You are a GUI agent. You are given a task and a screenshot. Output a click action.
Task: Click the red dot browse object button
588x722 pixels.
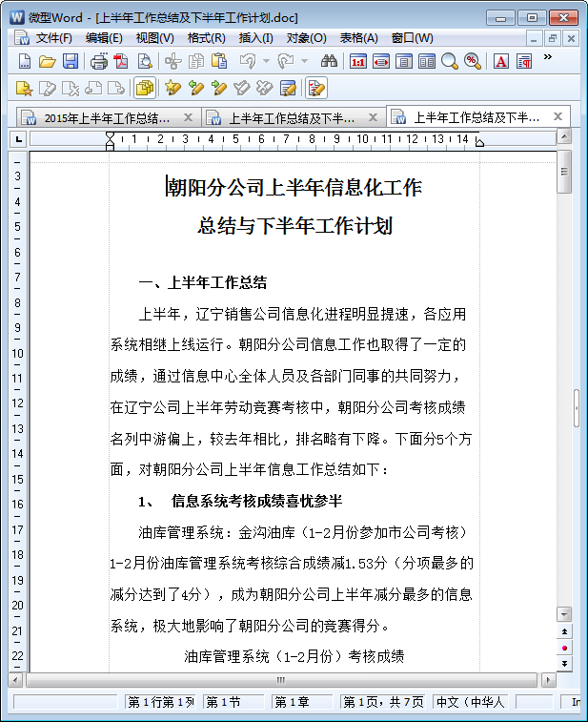tap(564, 648)
